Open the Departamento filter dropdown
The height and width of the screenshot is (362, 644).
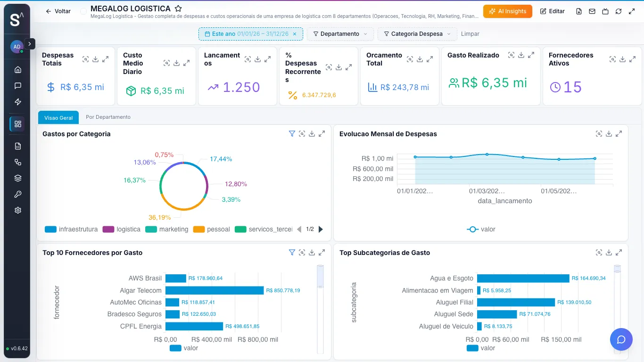coord(340,34)
